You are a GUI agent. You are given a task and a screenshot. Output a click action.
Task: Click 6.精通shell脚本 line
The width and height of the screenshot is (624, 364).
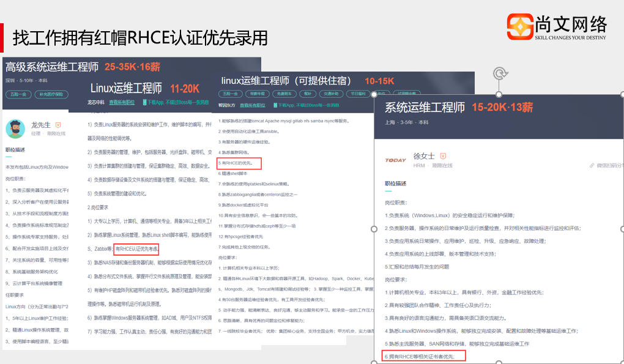click(x=233, y=174)
